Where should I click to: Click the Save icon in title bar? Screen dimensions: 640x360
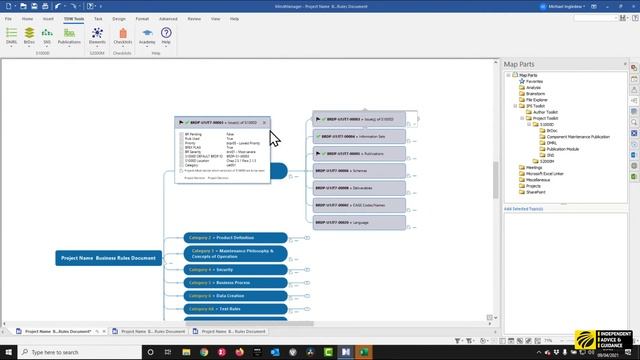pos(34,6)
